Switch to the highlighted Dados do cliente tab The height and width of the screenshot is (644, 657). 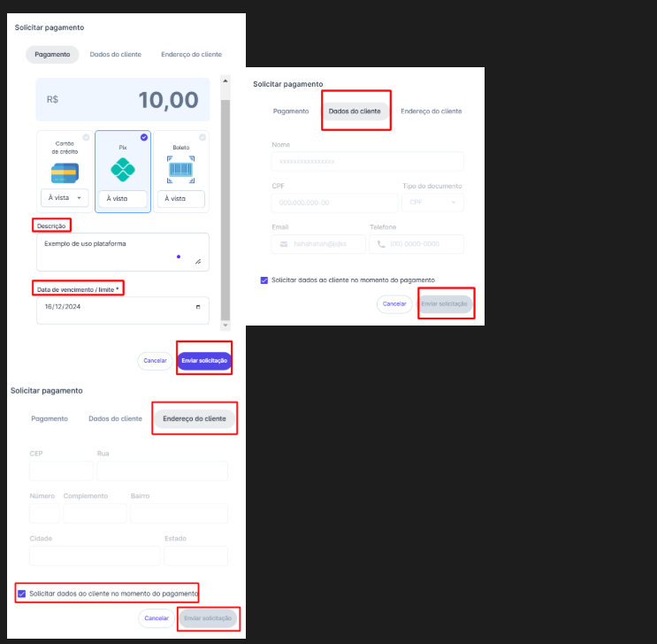(355, 111)
